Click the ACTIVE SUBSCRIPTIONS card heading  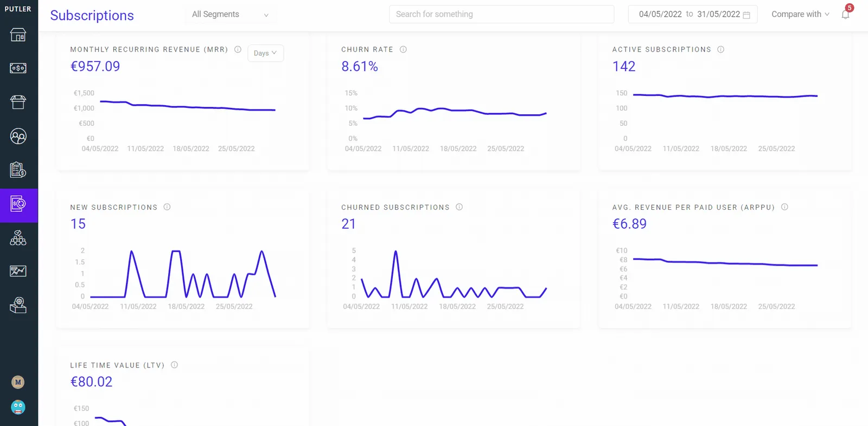click(662, 49)
